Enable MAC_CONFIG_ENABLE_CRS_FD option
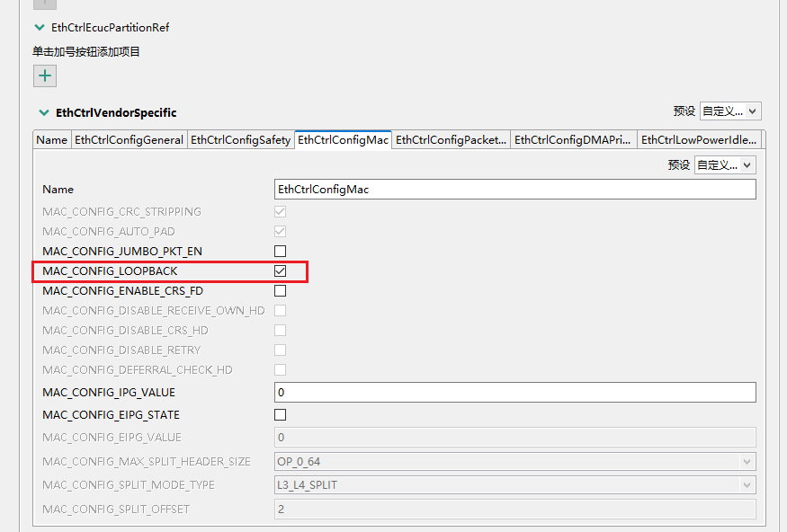This screenshot has width=787, height=532. [280, 290]
